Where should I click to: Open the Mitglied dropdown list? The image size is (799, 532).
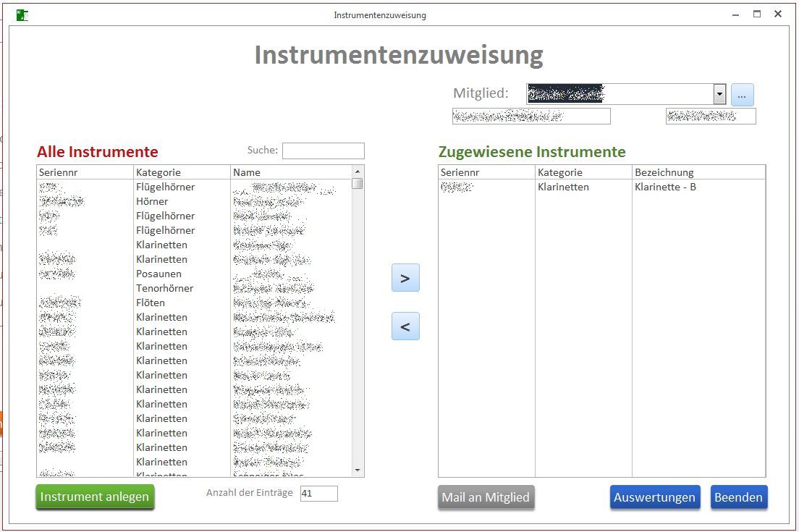click(x=719, y=94)
